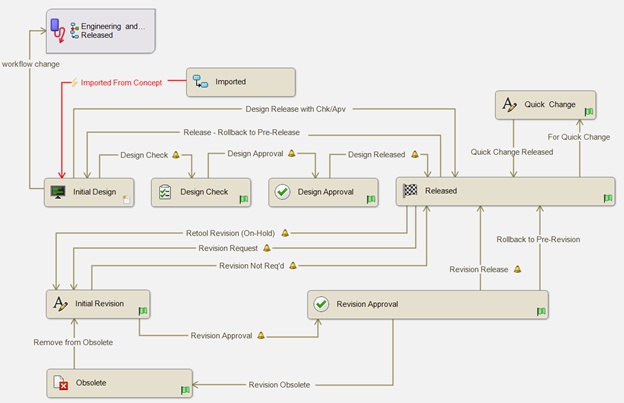624x403 pixels.
Task: Click the Imported state's connector icon
Action: tap(200, 82)
